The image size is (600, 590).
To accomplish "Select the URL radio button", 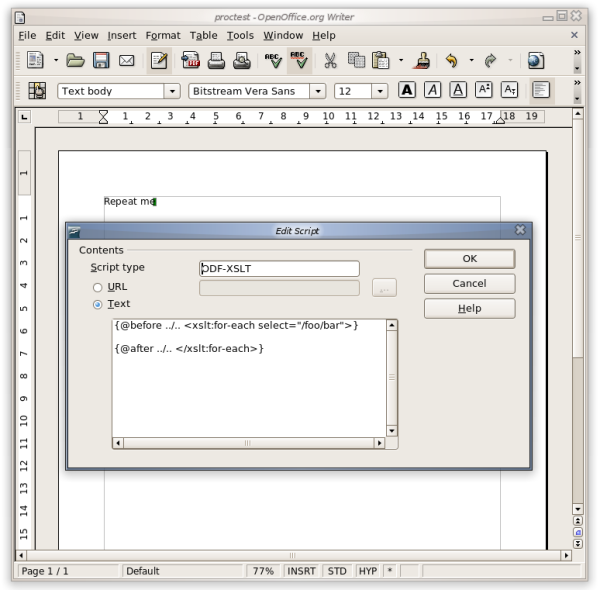I will [98, 287].
